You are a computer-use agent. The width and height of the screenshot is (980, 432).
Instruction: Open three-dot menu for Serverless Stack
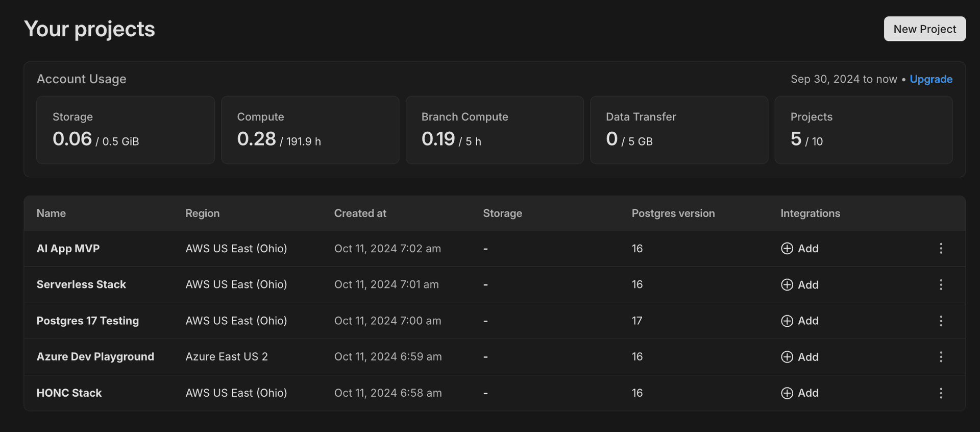coord(941,285)
